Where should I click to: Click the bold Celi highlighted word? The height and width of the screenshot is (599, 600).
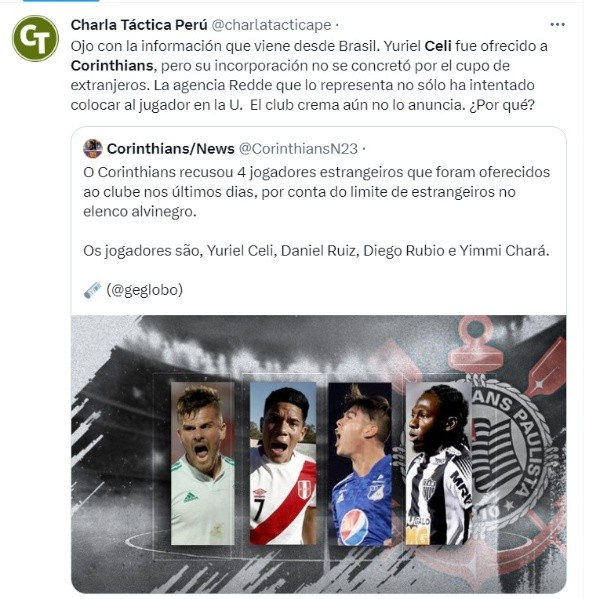(x=438, y=46)
